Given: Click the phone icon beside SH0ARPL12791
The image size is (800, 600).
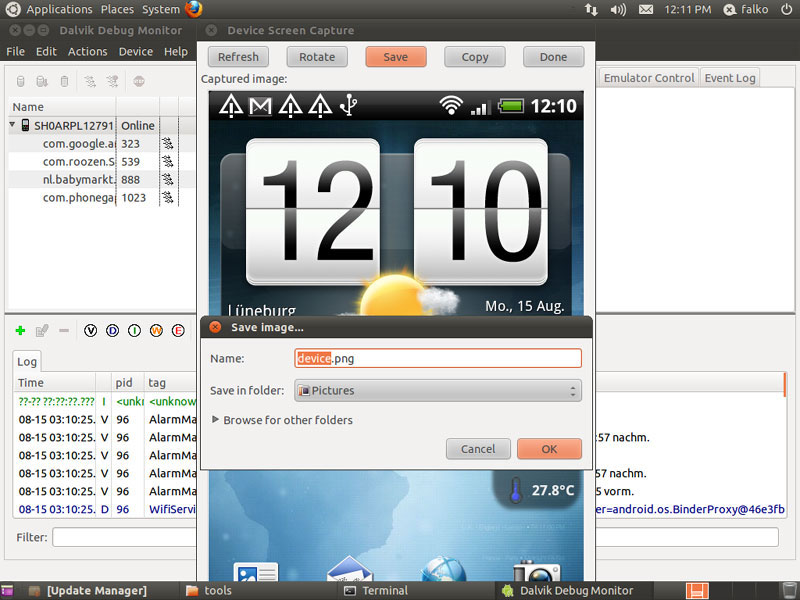Looking at the screenshot, I should pyautogui.click(x=25, y=126).
